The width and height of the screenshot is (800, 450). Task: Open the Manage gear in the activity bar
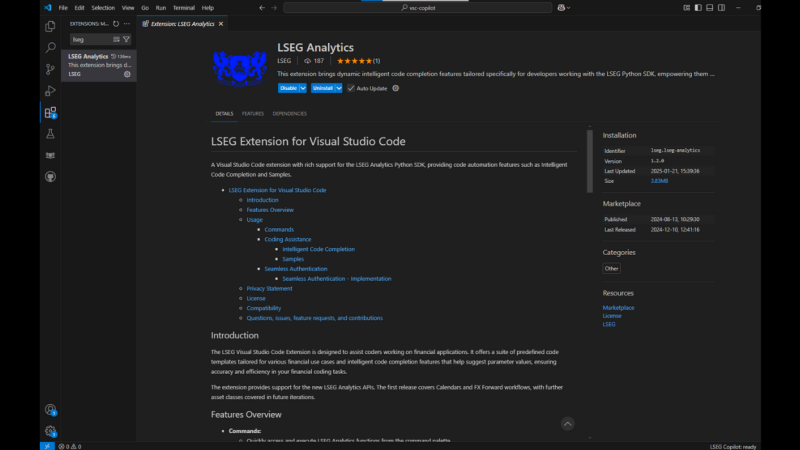pos(50,431)
